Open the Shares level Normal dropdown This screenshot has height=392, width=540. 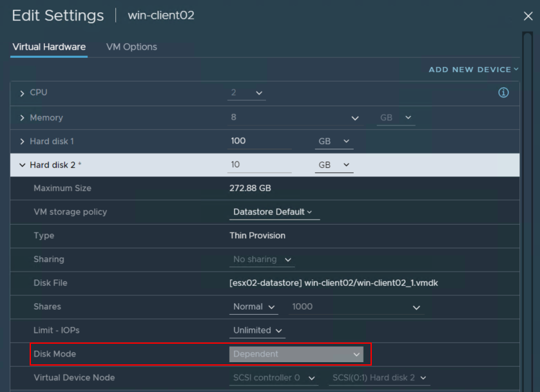(x=254, y=307)
